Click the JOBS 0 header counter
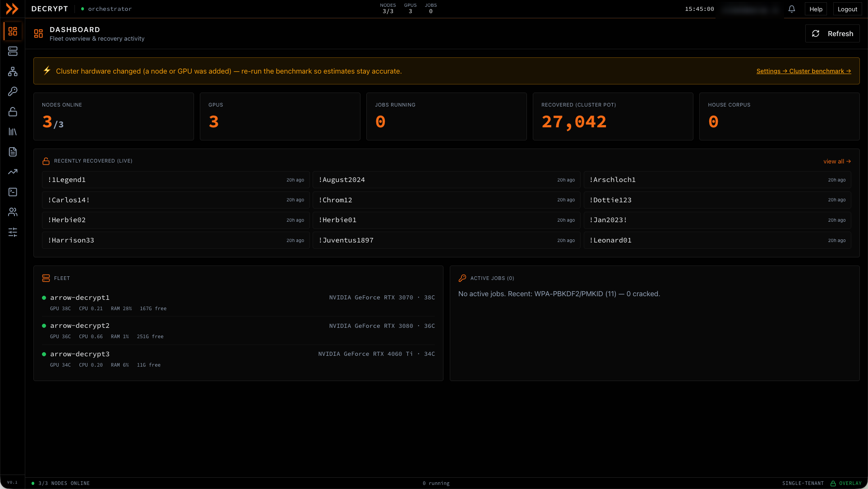The height and width of the screenshot is (489, 868). 431,9
